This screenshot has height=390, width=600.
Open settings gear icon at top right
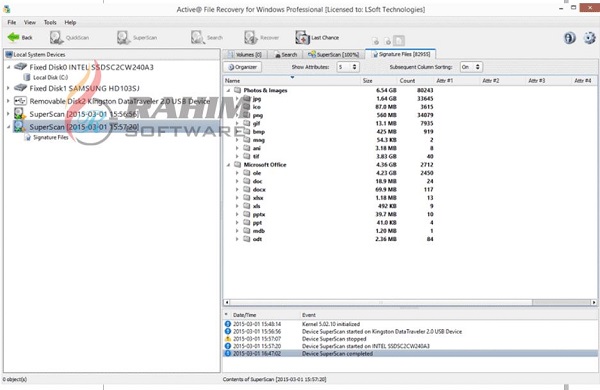coord(589,38)
